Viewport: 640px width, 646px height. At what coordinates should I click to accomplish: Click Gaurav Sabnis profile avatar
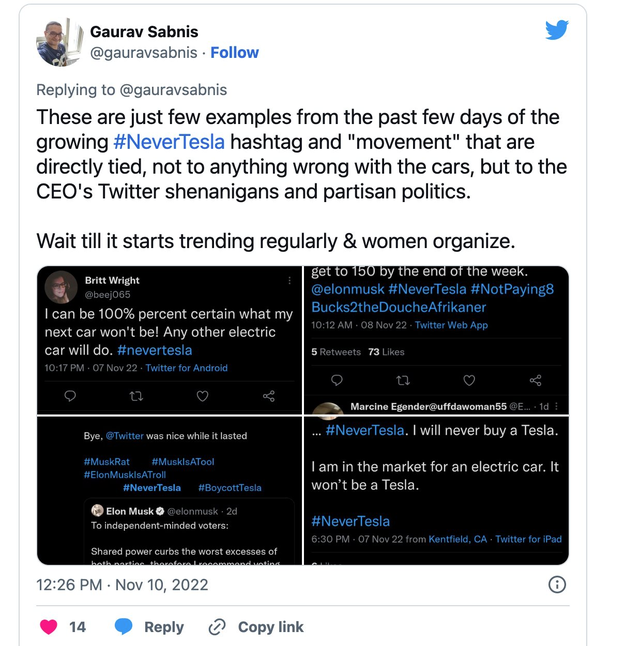click(60, 42)
